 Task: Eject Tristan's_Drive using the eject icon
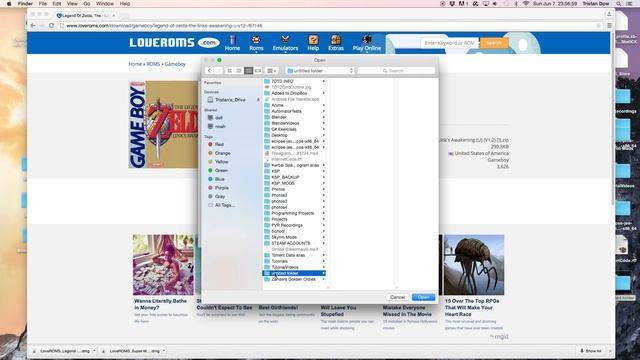point(258,100)
